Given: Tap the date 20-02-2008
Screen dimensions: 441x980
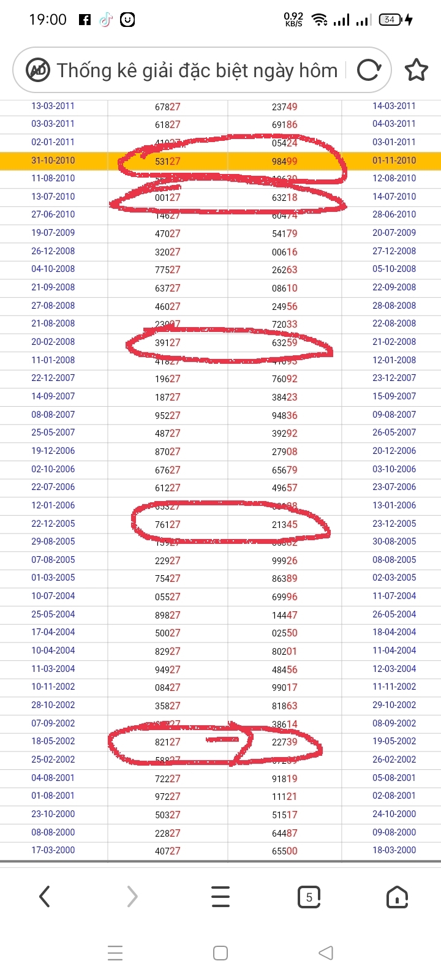Looking at the screenshot, I should click(53, 342).
